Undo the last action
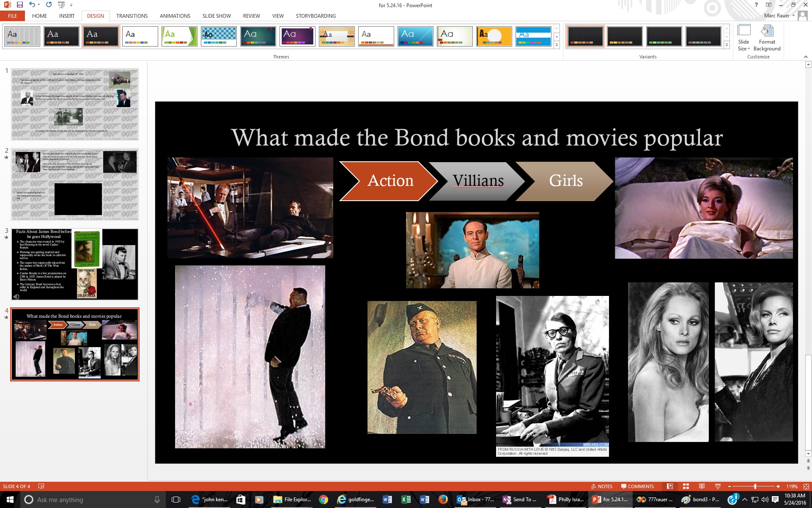This screenshot has width=812, height=508. 32,5
